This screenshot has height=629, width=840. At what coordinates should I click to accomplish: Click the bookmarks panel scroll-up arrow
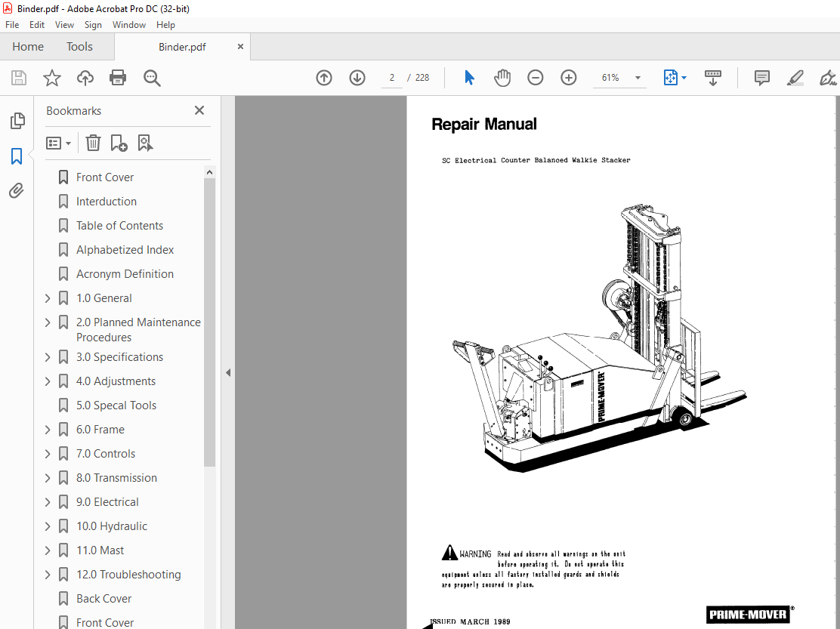pos(209,172)
